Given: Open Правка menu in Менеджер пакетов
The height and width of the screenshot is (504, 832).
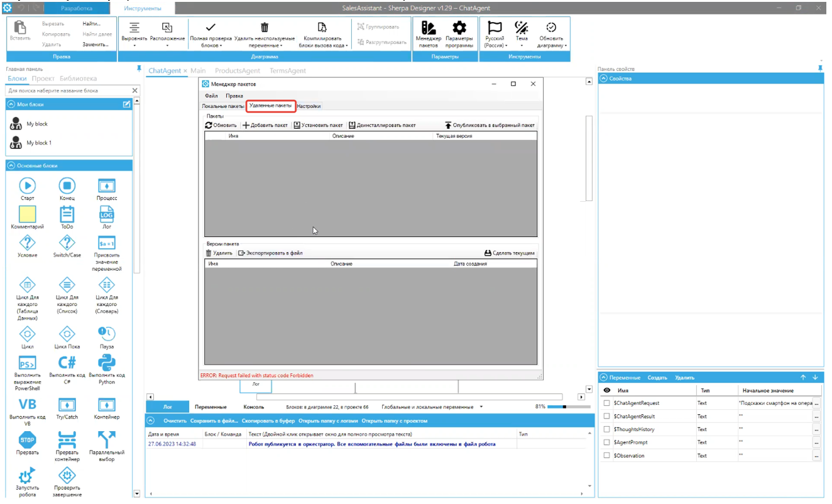Looking at the screenshot, I should pos(234,96).
